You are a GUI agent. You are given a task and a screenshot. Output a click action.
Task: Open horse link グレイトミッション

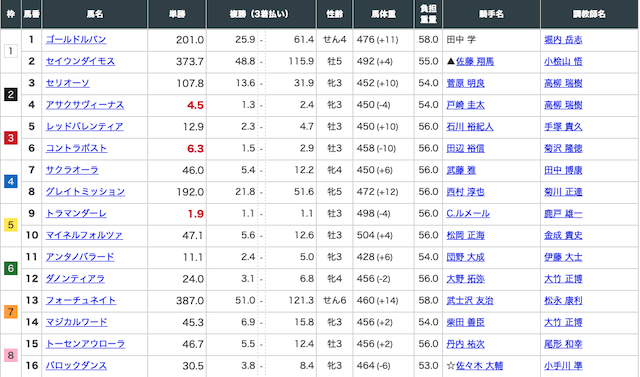pyautogui.click(x=85, y=192)
